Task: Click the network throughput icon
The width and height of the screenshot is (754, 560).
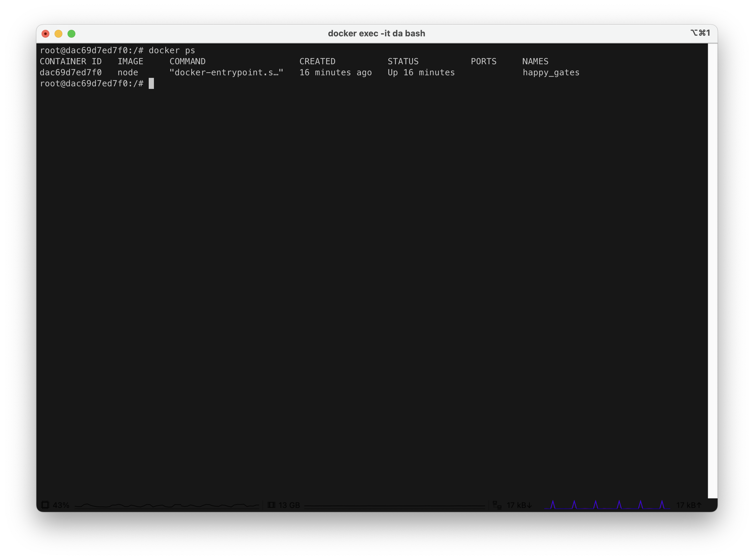Action: coord(497,505)
